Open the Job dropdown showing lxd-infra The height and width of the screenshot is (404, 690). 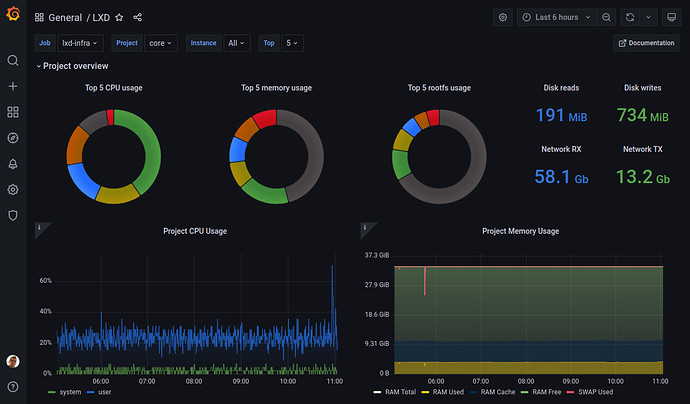pyautogui.click(x=81, y=43)
